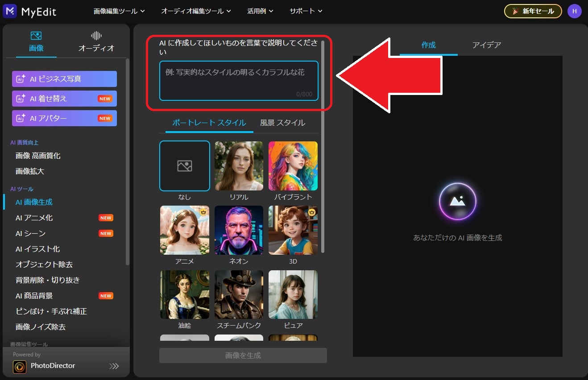The height and width of the screenshot is (380, 588).
Task: Choose the なし style option
Action: point(185,166)
